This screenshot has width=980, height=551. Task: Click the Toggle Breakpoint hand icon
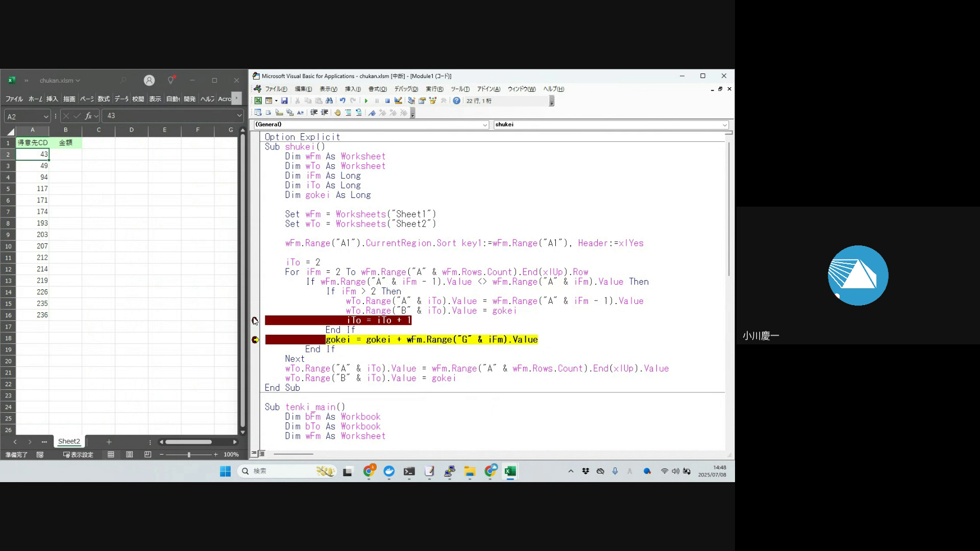pyautogui.click(x=337, y=113)
